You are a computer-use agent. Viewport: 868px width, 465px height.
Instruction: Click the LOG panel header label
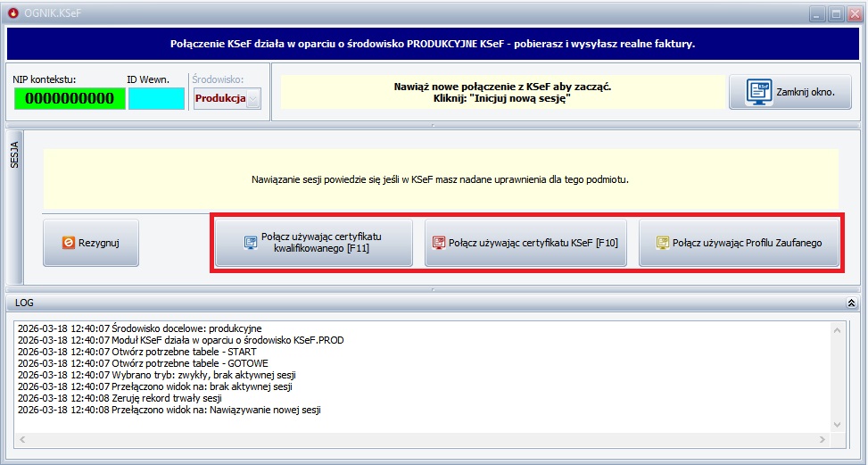24,303
